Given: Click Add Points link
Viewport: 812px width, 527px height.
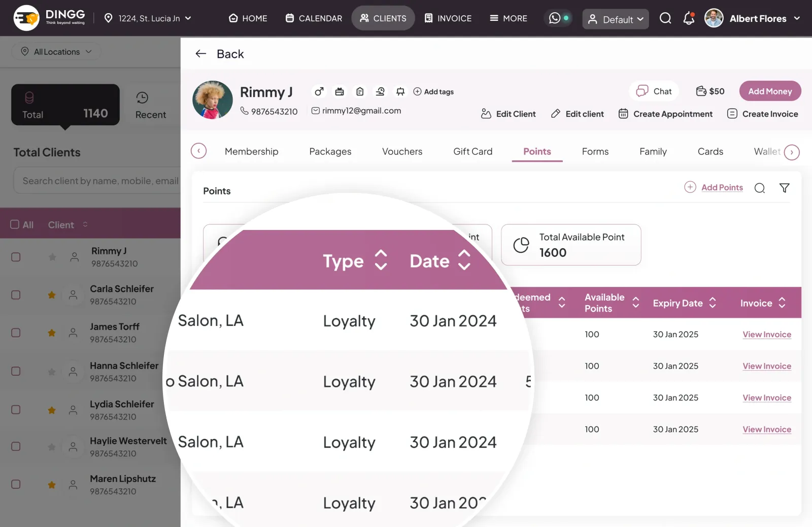Looking at the screenshot, I should click(722, 187).
